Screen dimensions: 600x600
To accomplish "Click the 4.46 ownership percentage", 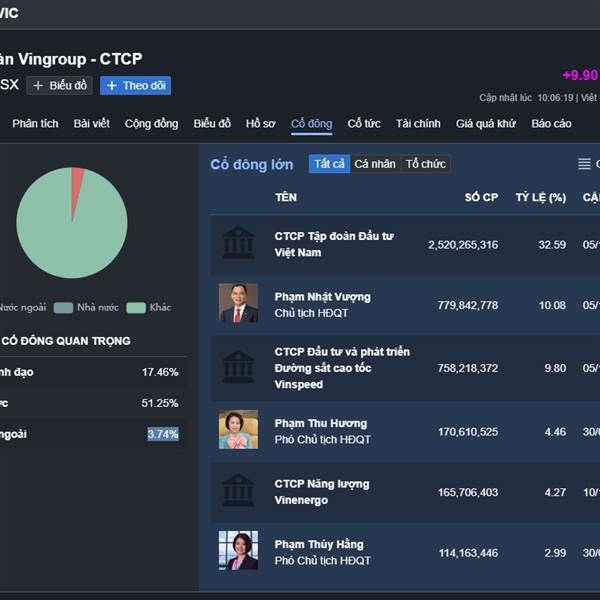I will click(555, 432).
